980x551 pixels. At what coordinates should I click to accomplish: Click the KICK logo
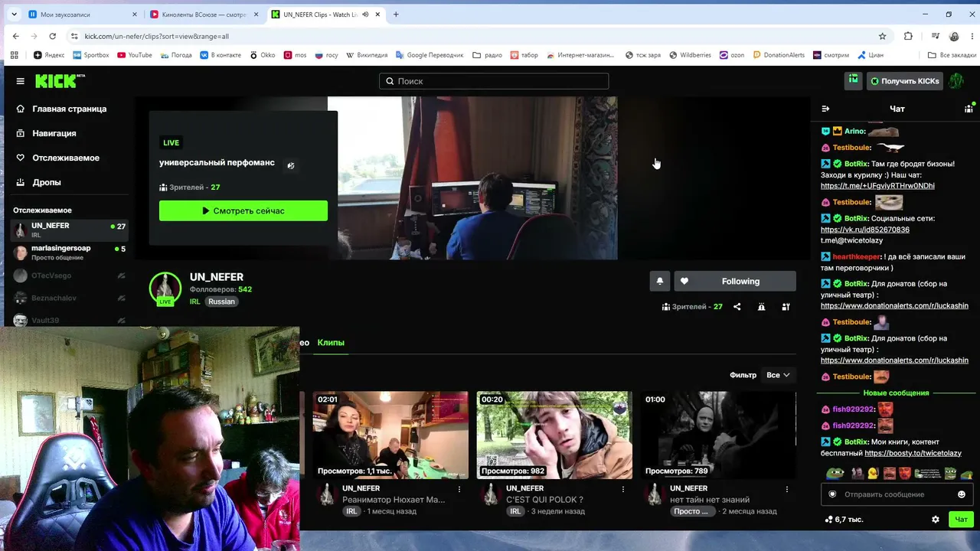click(x=60, y=81)
